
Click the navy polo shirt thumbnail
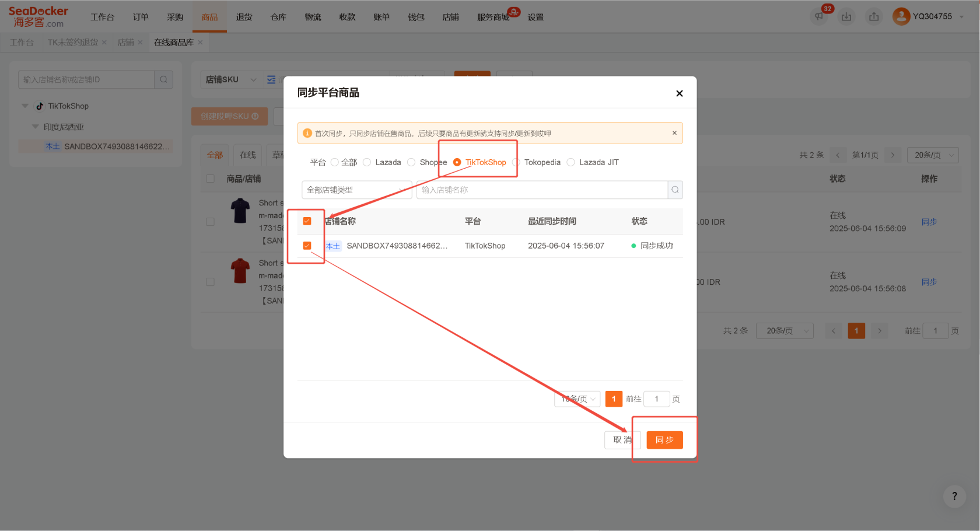point(240,211)
